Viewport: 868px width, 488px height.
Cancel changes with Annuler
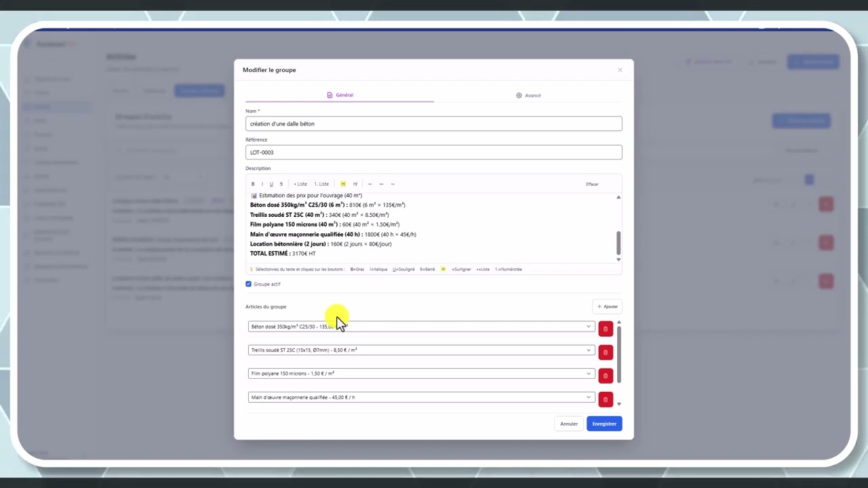click(569, 424)
